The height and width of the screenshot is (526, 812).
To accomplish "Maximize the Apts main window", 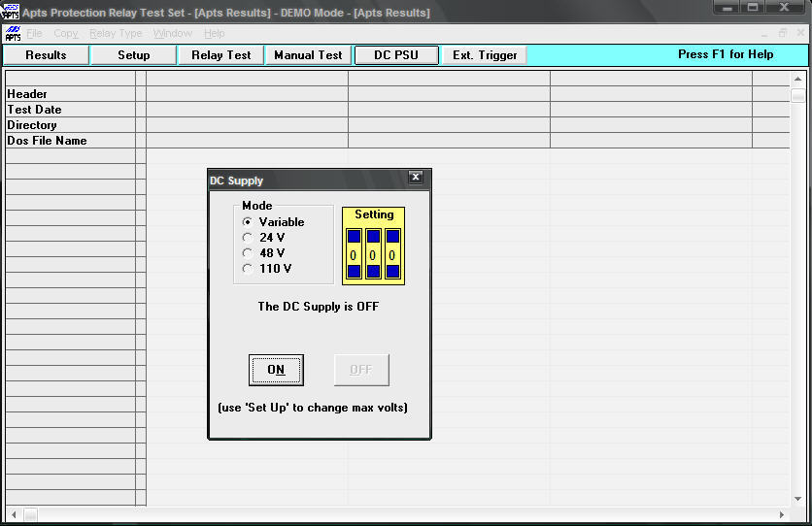I will tap(753, 7).
